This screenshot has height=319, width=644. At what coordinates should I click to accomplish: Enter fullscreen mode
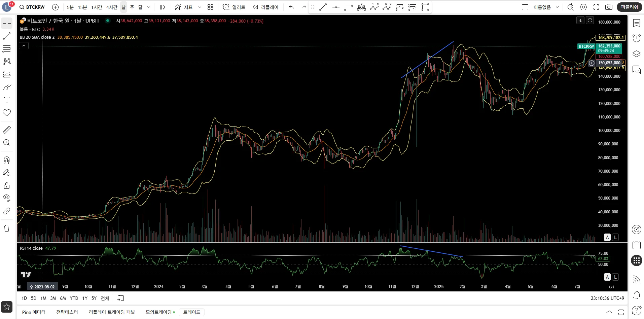coord(596,7)
